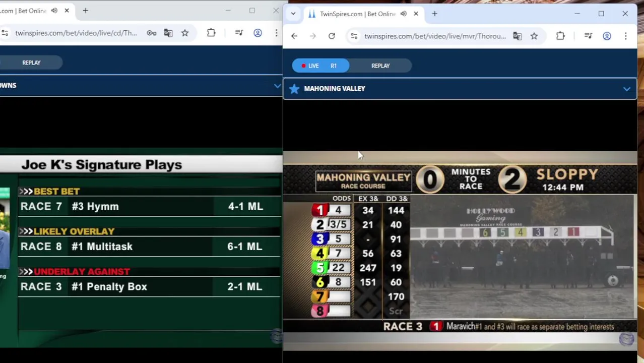The image size is (644, 363).
Task: Open the profile avatar in the left window
Action: pos(257,33)
